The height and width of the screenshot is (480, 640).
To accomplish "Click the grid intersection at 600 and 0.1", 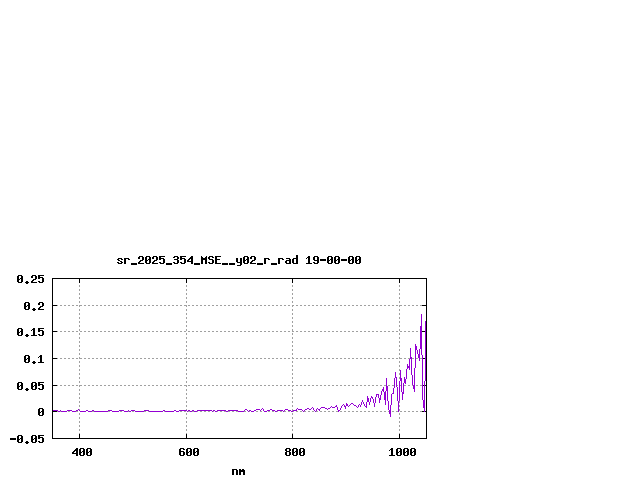I will [186, 358].
